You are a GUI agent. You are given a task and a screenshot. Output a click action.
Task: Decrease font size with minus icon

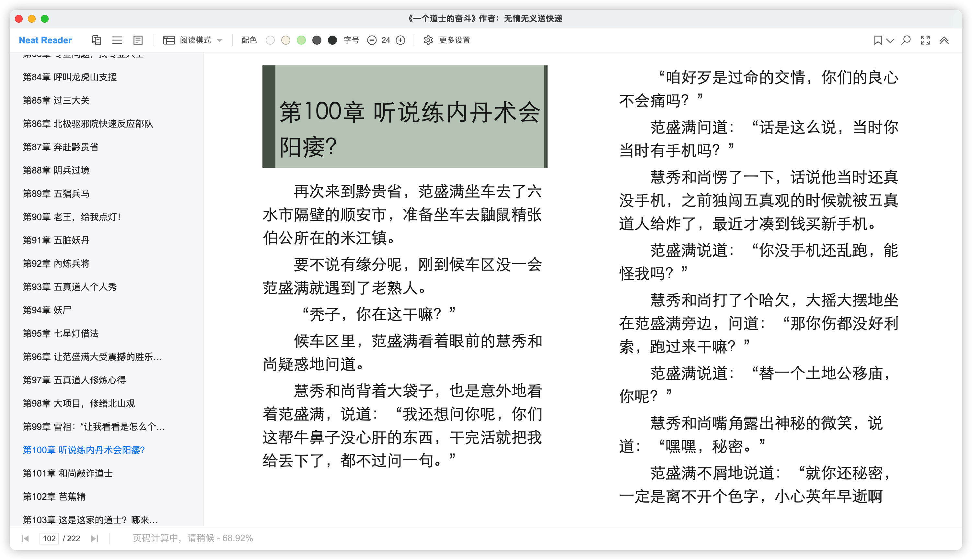(x=372, y=40)
